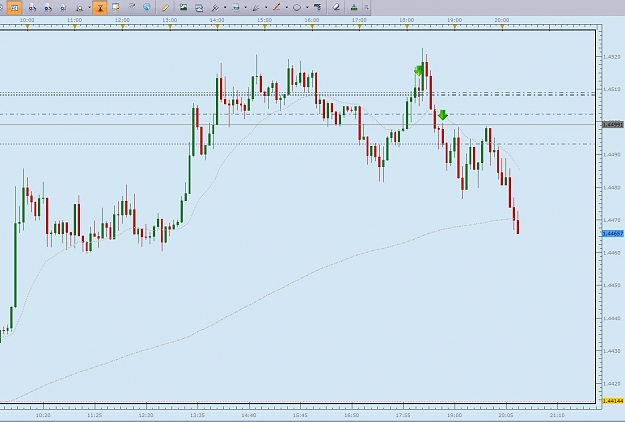The image size is (625, 422).
Task: Select the orange highlighted hourglass toolbar icon
Action: pyautogui.click(x=100, y=8)
